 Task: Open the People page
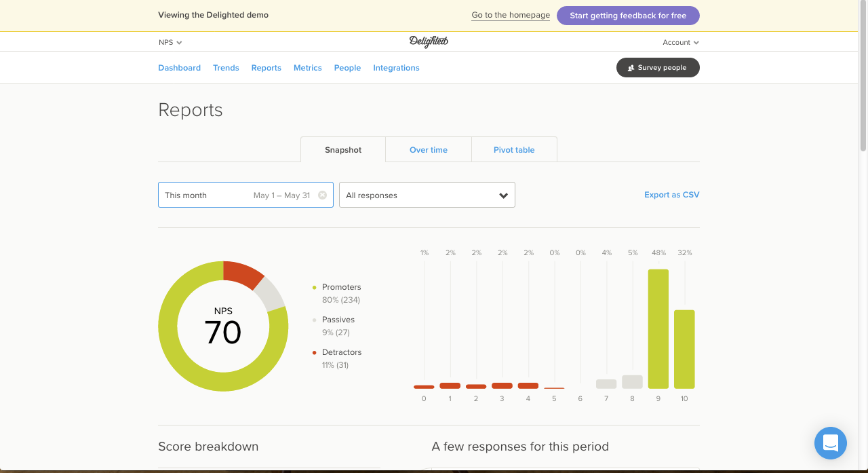(x=347, y=68)
